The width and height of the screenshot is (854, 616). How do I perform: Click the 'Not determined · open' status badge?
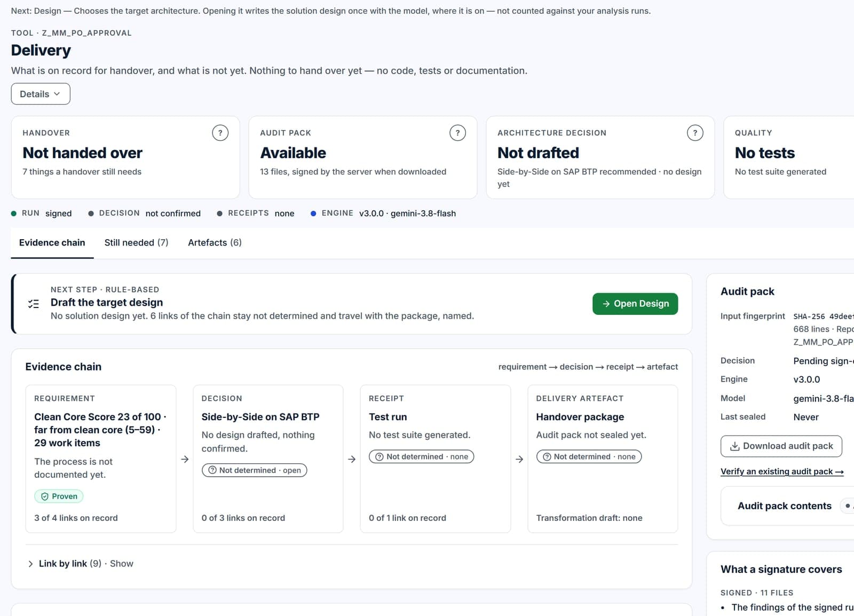click(x=254, y=470)
